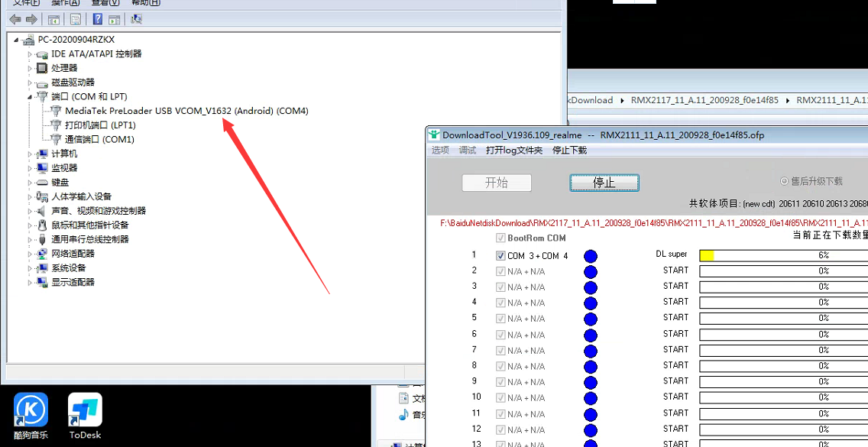Screen dimensions: 868x447
Task: Expand the 系统设备 tree node
Action: point(30,268)
